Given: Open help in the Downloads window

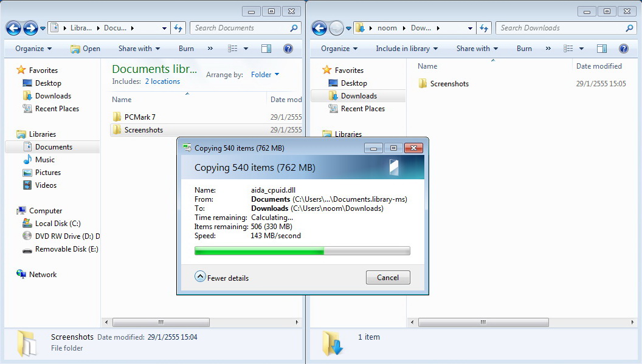Looking at the screenshot, I should coord(624,49).
